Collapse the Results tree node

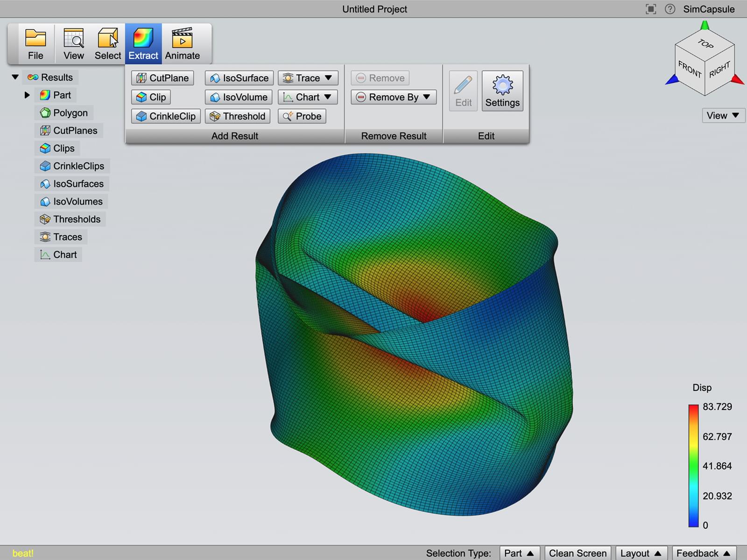(x=15, y=77)
